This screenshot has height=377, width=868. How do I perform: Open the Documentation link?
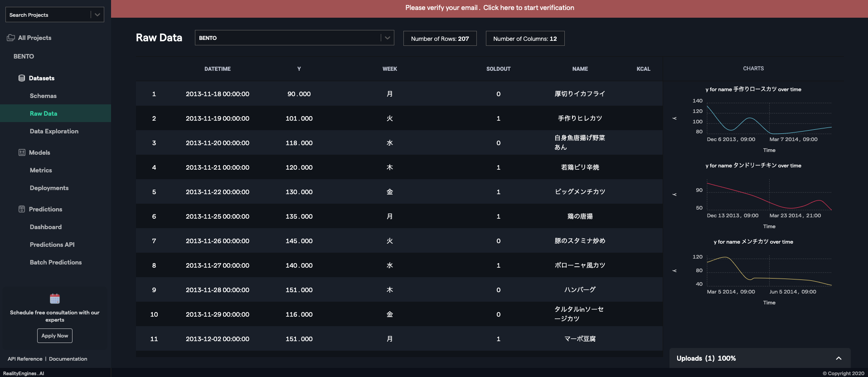pyautogui.click(x=68, y=359)
